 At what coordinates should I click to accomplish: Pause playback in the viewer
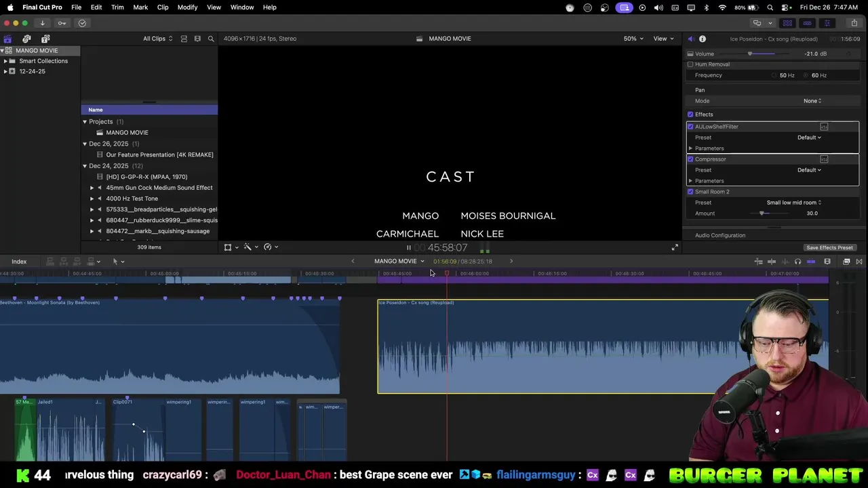[408, 248]
